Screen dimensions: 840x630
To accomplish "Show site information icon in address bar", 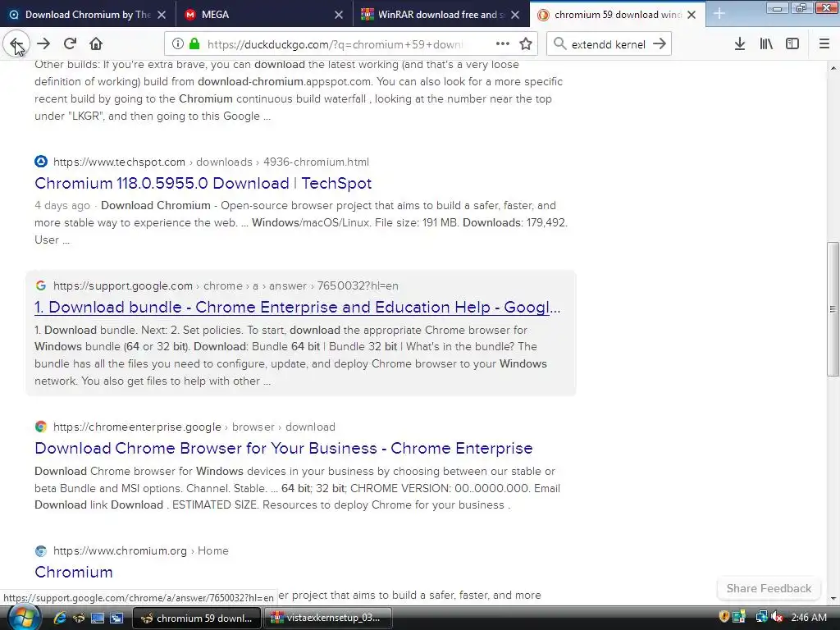I will [178, 44].
